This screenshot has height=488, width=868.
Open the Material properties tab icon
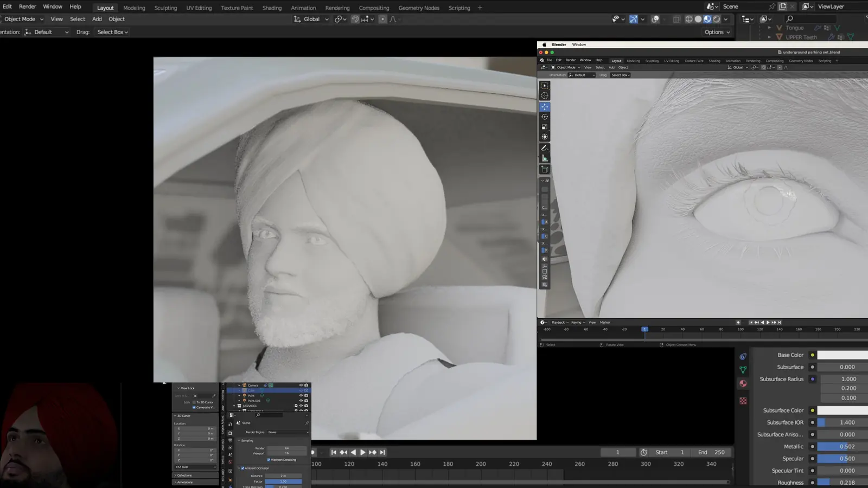(x=743, y=383)
